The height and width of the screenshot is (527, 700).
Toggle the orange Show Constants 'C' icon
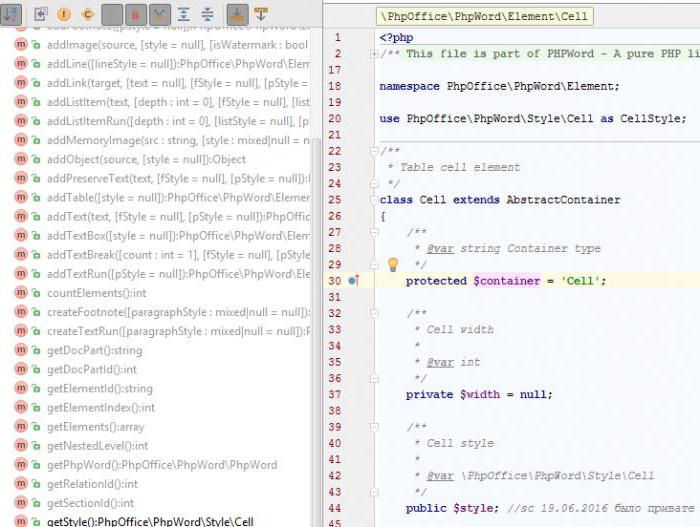pos(88,14)
